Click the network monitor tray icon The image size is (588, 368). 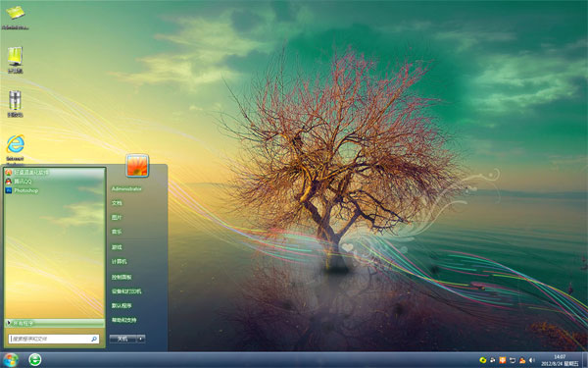513,360
